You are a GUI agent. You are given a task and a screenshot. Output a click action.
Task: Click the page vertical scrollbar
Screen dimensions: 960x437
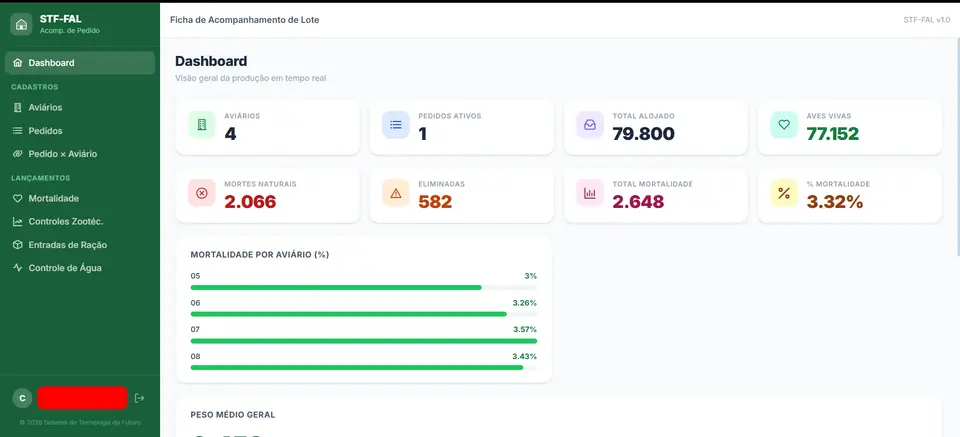[x=957, y=147]
